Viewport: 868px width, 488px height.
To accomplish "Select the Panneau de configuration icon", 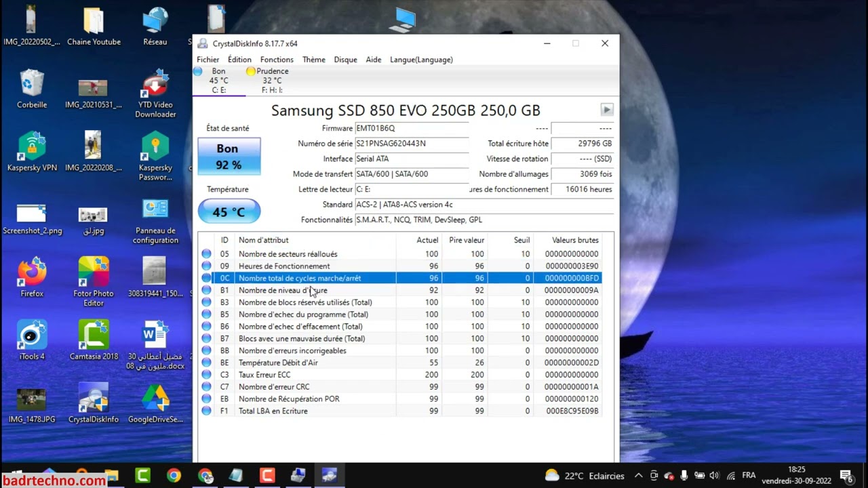I will 155,222.
